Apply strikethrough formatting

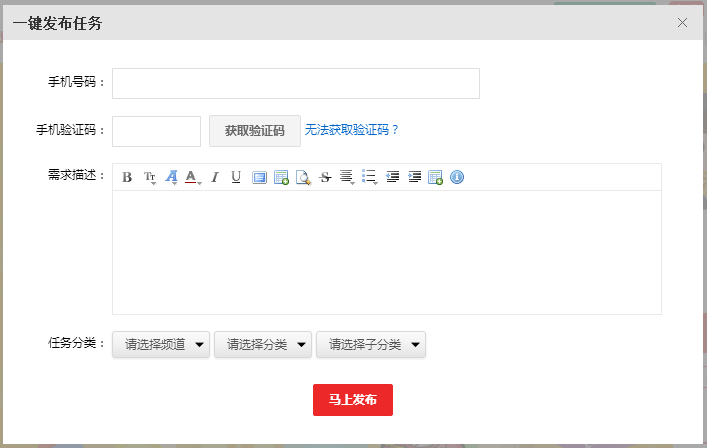[x=325, y=178]
